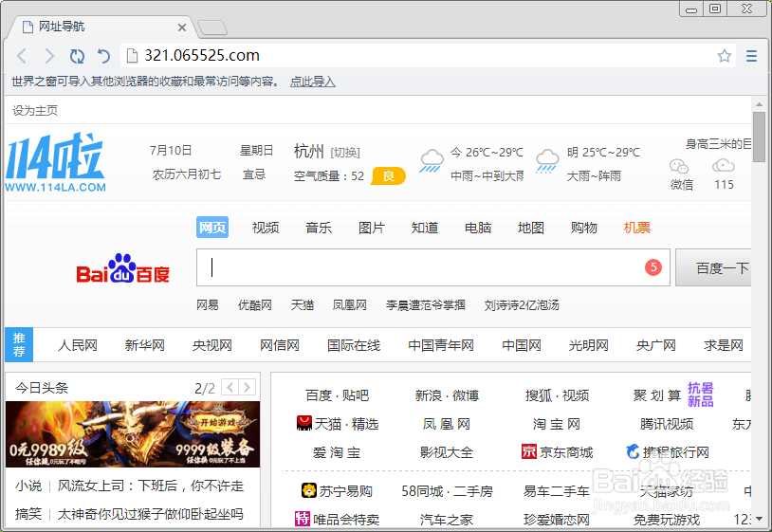Open 李晨遭范爷掌掴 hot search
The image size is (772, 532).
[426, 305]
